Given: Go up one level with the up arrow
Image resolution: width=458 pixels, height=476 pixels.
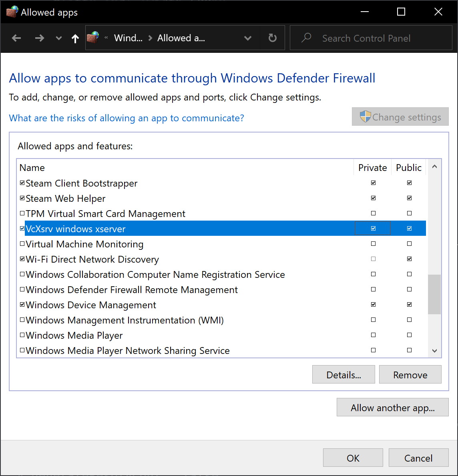Looking at the screenshot, I should (x=75, y=38).
